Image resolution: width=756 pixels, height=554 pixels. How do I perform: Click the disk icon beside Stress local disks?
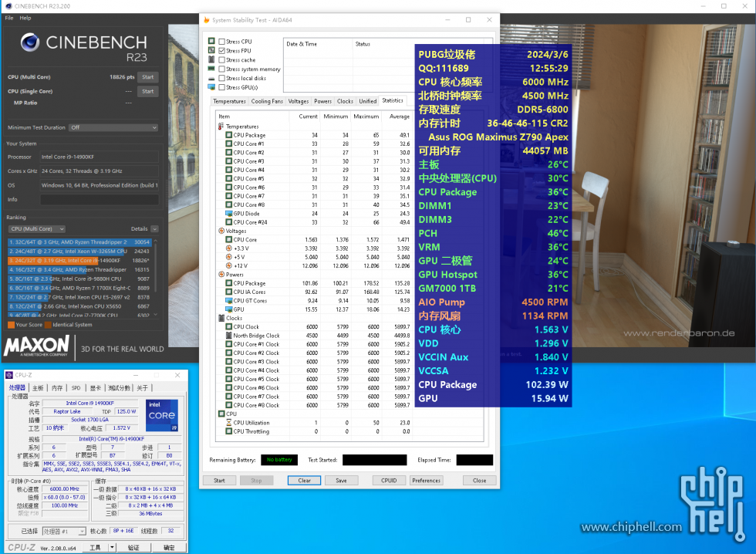coord(211,78)
